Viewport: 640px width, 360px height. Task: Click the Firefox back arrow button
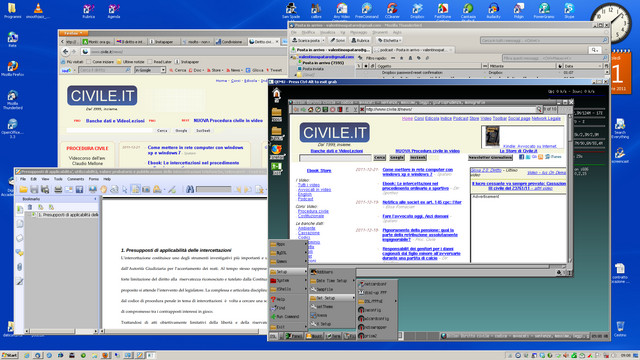click(66, 52)
